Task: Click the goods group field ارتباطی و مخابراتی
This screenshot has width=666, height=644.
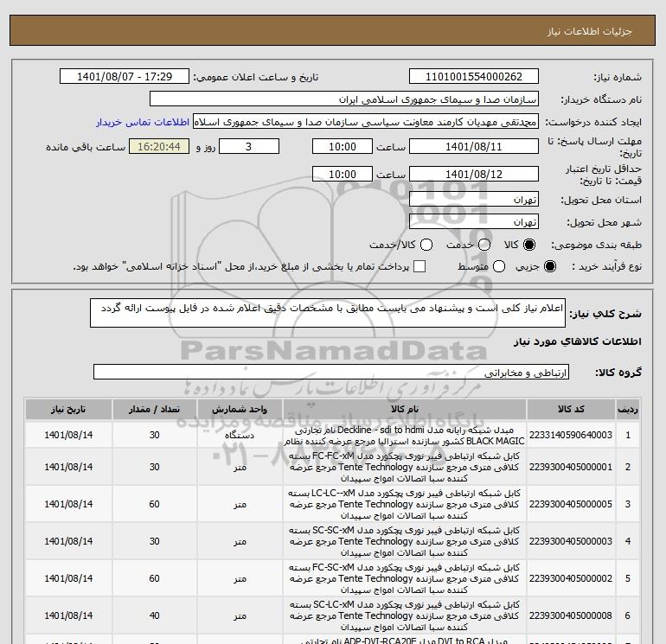Action: pos(331,373)
